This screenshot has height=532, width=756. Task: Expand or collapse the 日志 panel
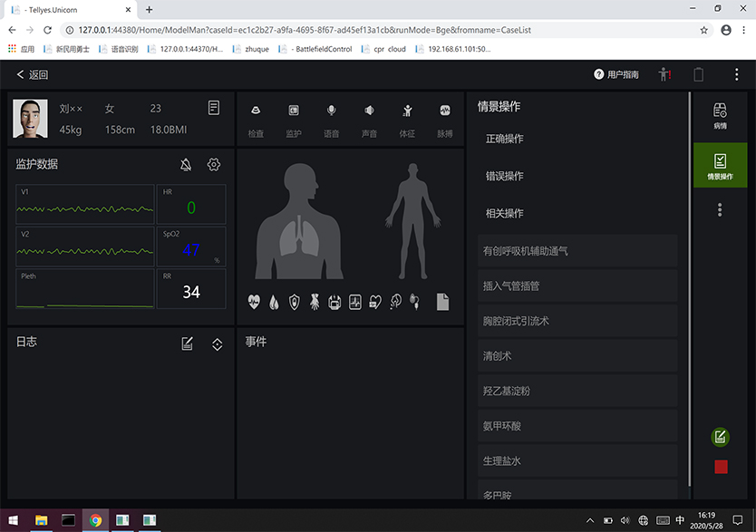point(218,344)
